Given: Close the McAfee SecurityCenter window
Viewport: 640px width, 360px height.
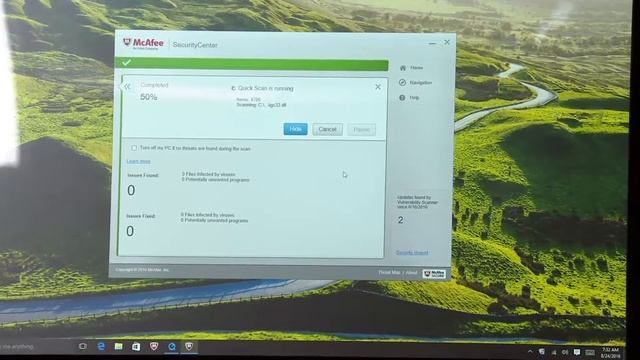Looking at the screenshot, I should click(x=447, y=42).
